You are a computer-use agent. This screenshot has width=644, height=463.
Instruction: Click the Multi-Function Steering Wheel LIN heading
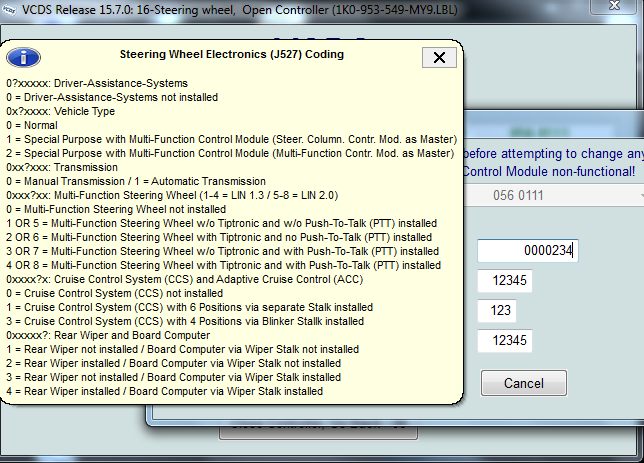coord(172,195)
